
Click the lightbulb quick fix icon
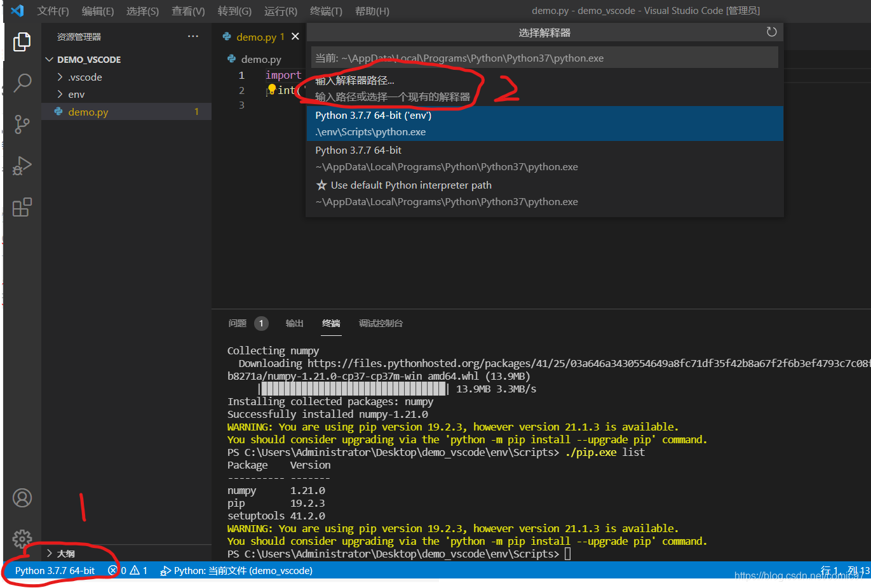[272, 90]
